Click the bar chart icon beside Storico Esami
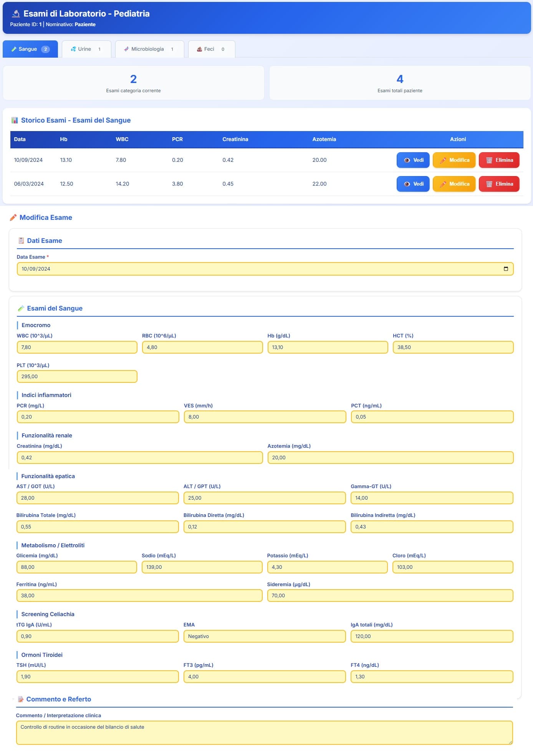The image size is (533, 756). [x=15, y=120]
